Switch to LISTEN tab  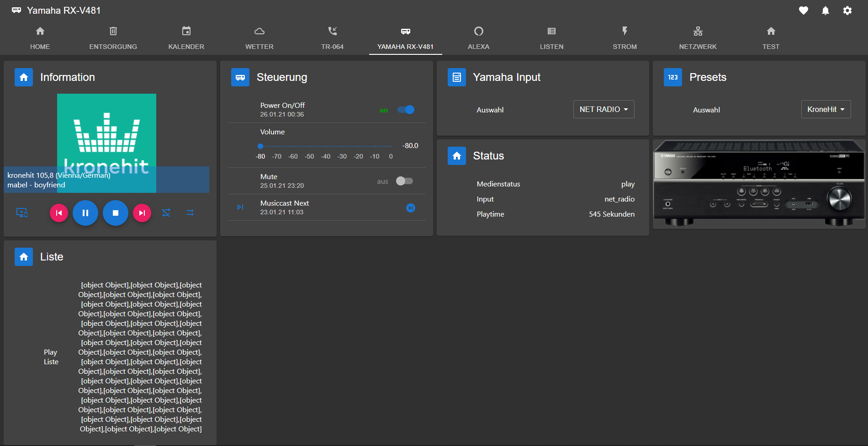click(552, 37)
